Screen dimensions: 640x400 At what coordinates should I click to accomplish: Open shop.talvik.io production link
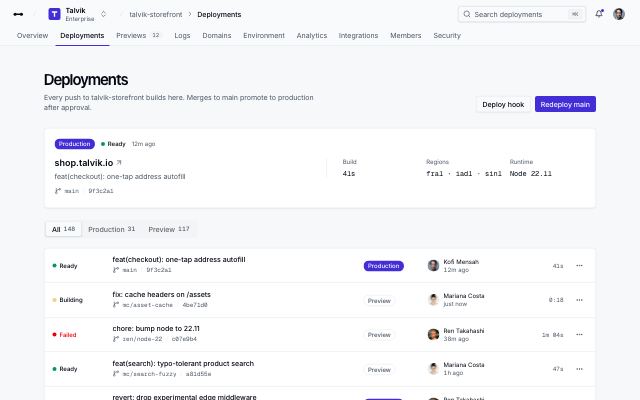click(84, 163)
